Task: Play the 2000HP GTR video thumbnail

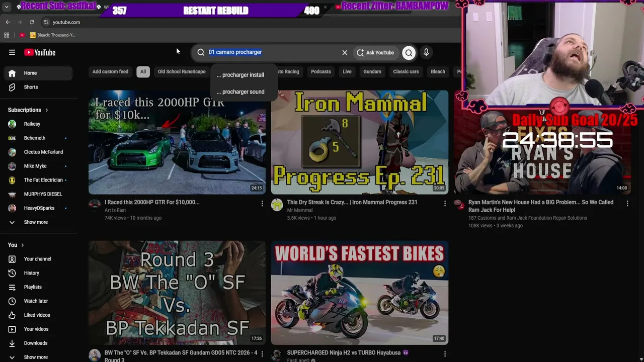Action: pos(177,142)
